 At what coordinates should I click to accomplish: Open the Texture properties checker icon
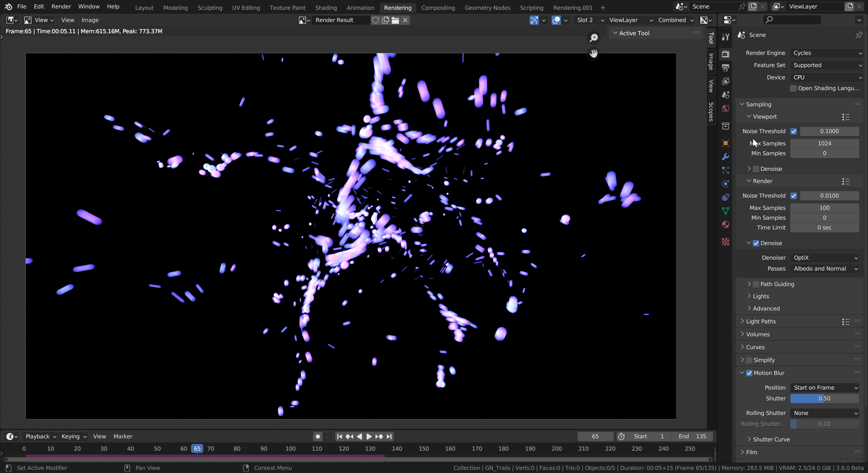click(726, 242)
